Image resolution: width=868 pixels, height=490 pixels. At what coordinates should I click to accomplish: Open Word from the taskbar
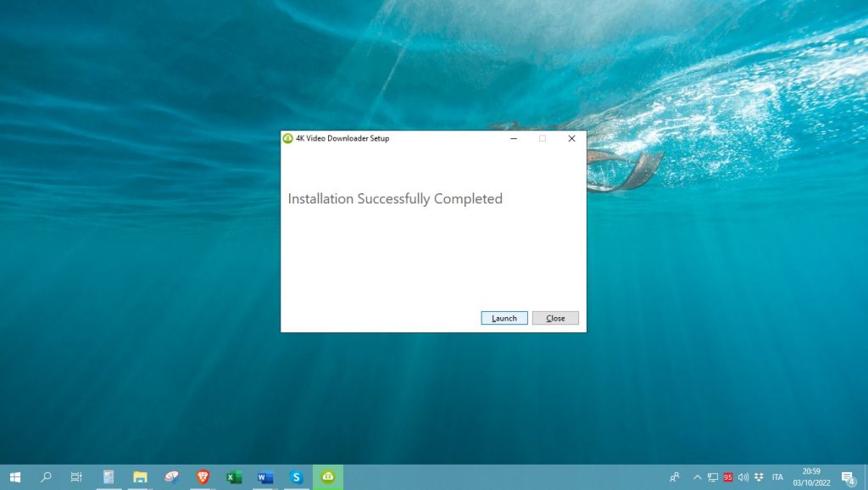point(265,477)
